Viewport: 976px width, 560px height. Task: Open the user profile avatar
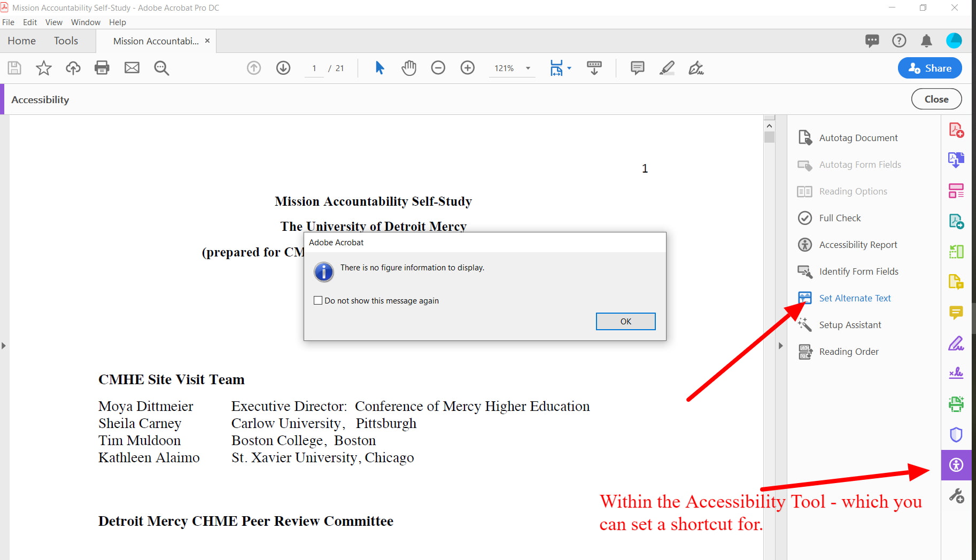(x=954, y=41)
